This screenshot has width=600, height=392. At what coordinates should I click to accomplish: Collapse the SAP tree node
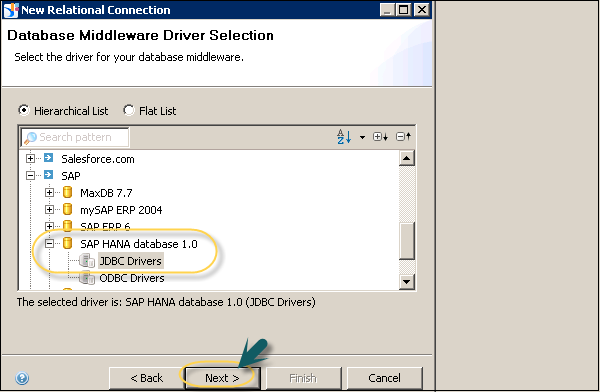[30, 175]
